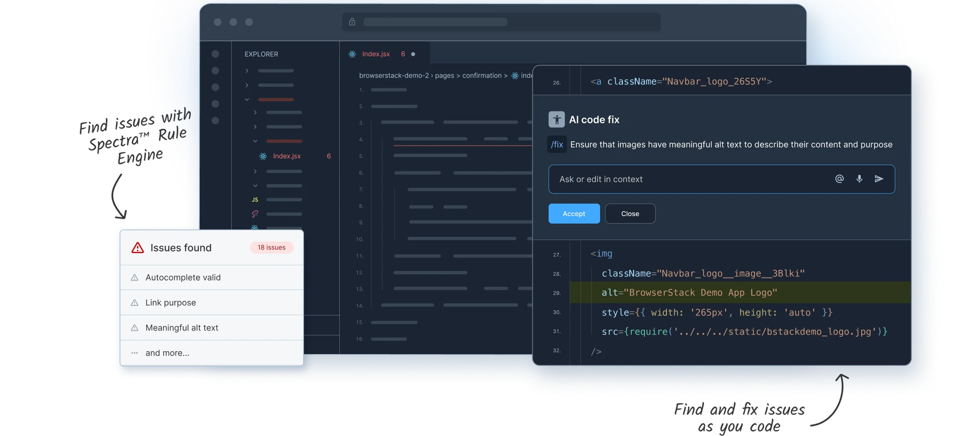980x436 pixels.
Task: Click the issue count 6 beside Index.jsx in Explorer
Action: click(x=329, y=156)
